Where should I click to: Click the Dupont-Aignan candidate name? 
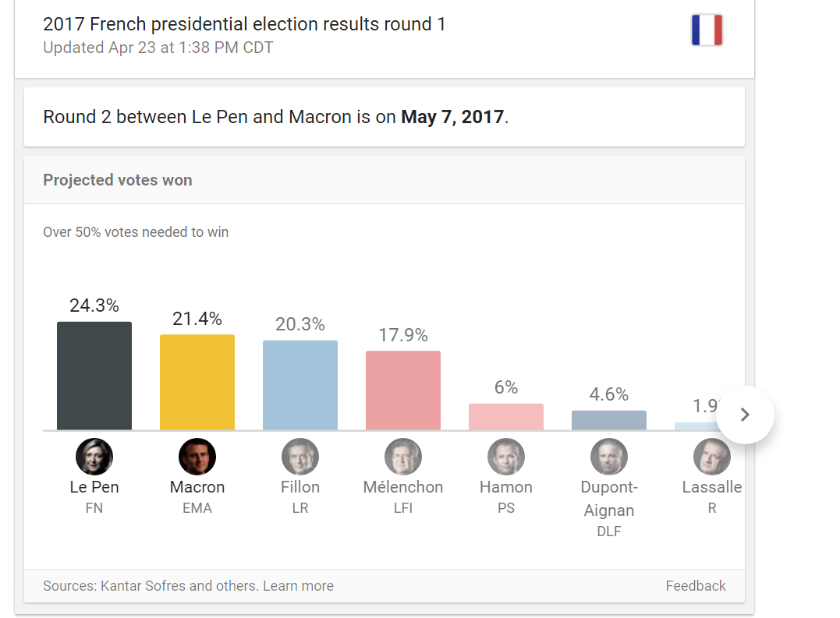609,499
